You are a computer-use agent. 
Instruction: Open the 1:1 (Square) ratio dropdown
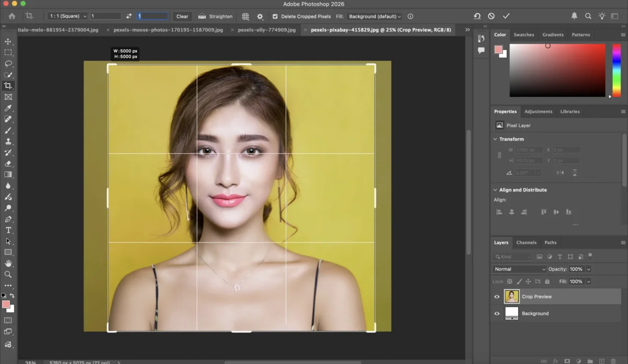click(66, 16)
